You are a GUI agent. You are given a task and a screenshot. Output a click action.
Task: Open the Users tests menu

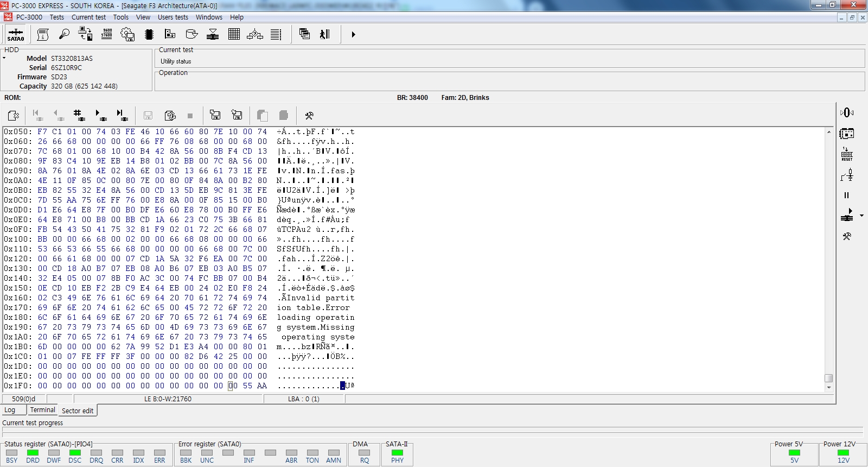[173, 17]
